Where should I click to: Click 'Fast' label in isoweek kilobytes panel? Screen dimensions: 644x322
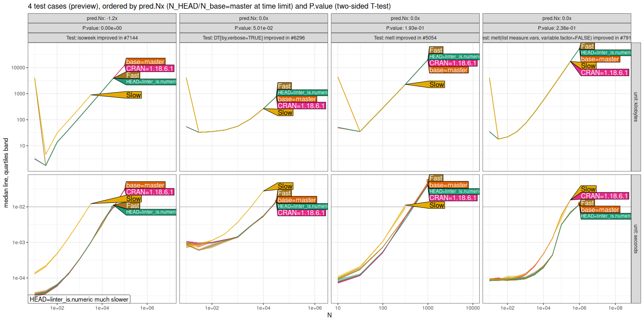[132, 75]
